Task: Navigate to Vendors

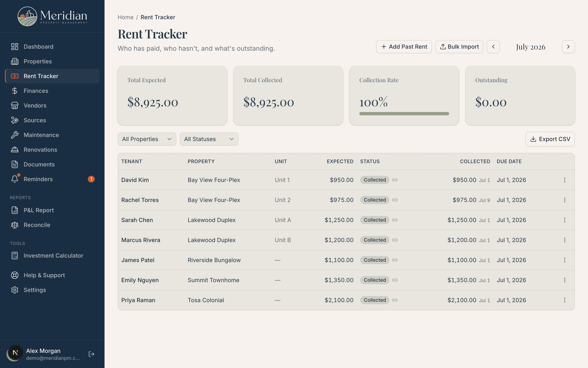Action: pos(52,105)
